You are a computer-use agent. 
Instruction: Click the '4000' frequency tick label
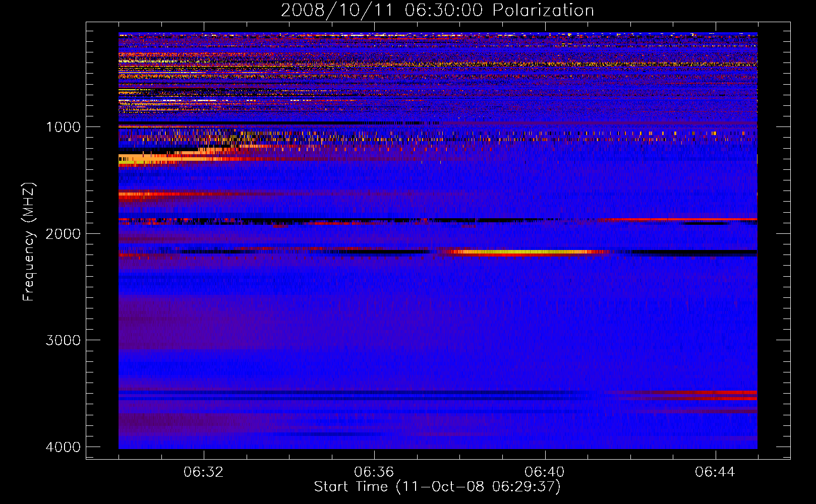(63, 447)
